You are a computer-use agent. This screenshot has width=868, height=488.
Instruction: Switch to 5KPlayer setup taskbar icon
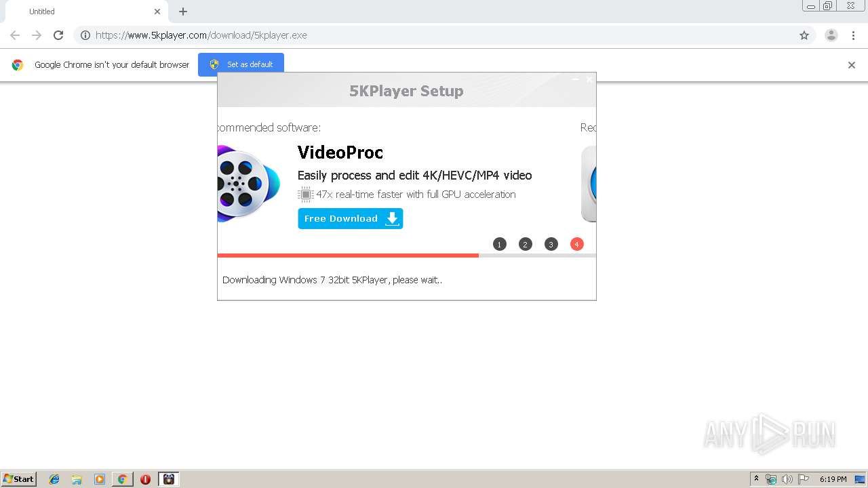(x=169, y=479)
